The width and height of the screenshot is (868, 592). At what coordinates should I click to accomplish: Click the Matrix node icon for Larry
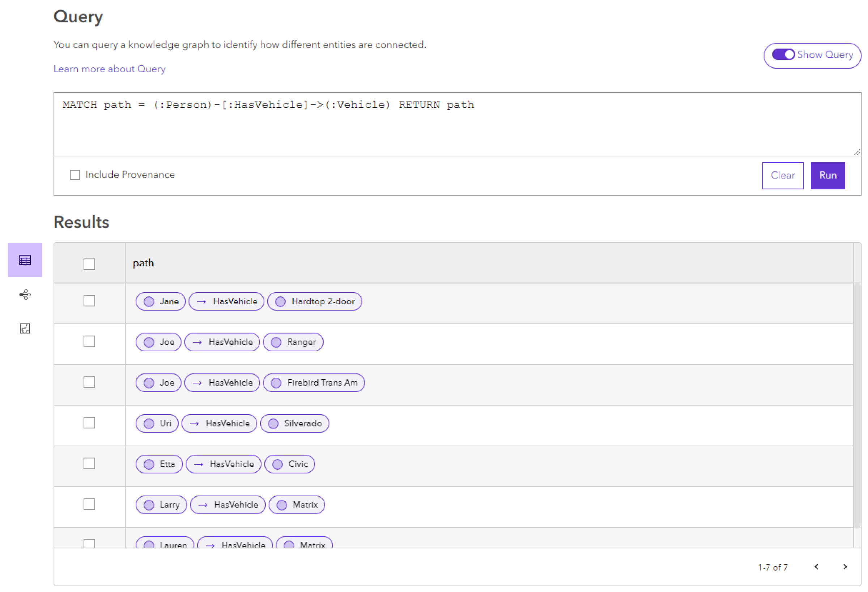click(283, 504)
